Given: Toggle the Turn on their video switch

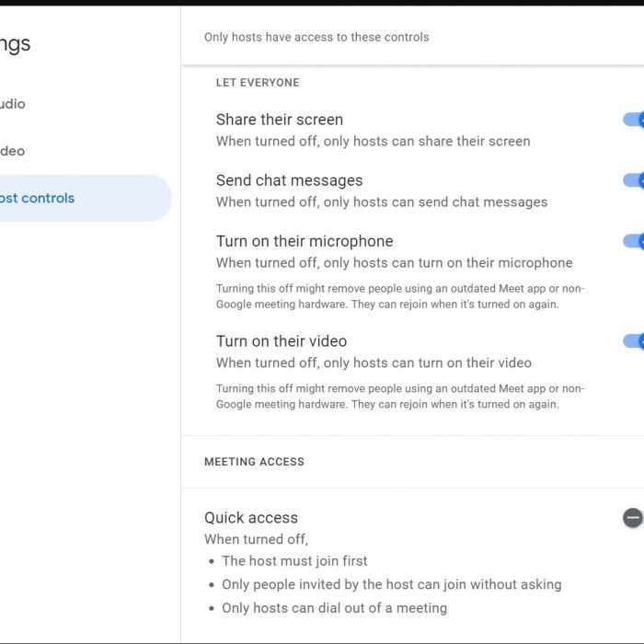Looking at the screenshot, I should 634,341.
